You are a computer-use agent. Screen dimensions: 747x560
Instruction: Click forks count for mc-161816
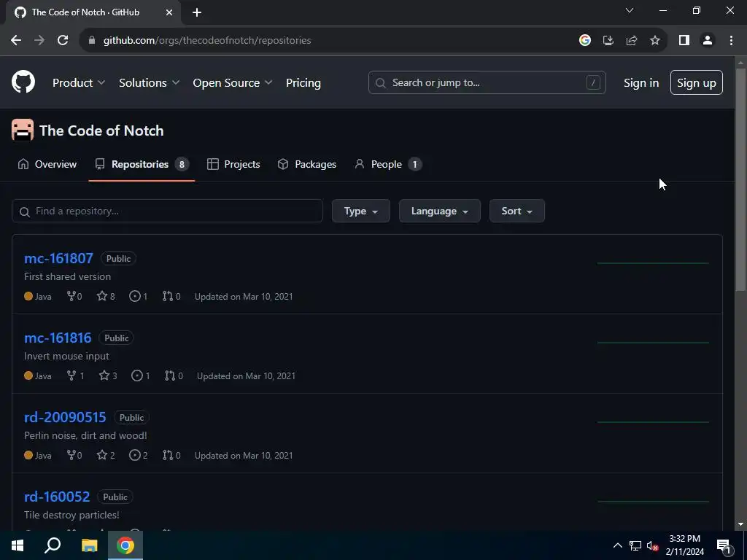tap(75, 376)
